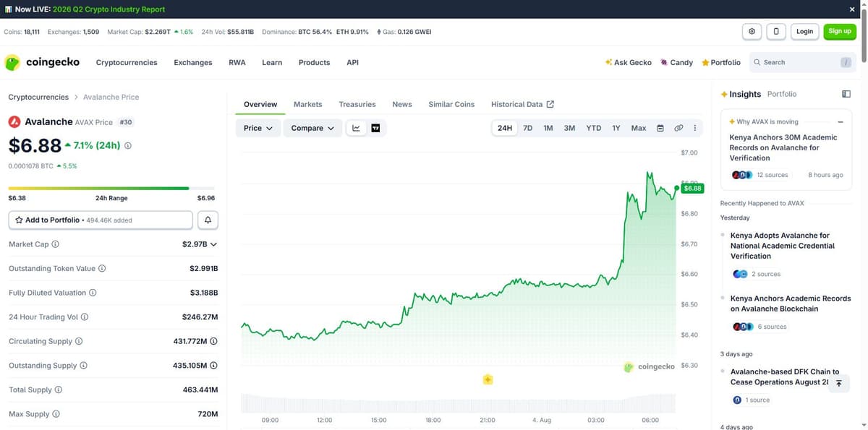The width and height of the screenshot is (868, 430).
Task: Open the chart calendar date picker
Action: [x=660, y=128]
